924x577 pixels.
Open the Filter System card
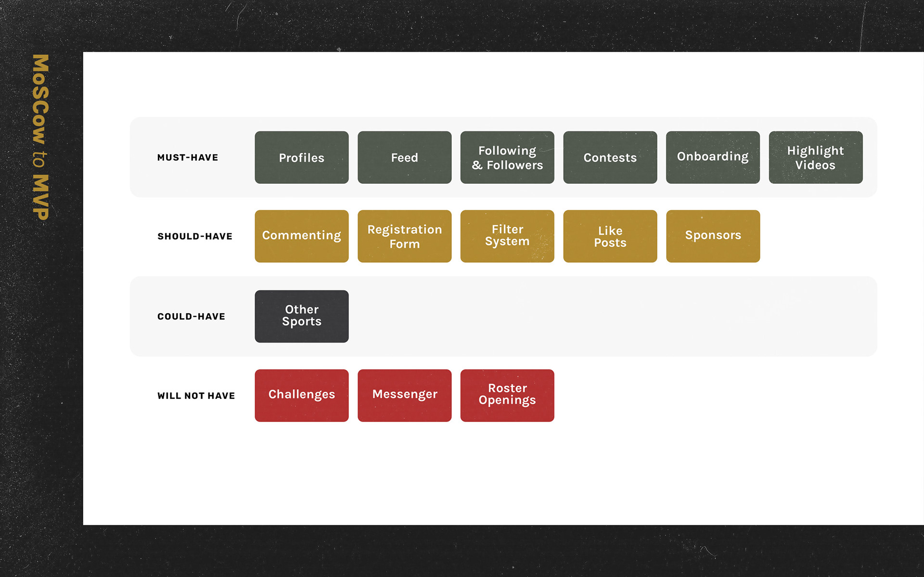coord(507,236)
